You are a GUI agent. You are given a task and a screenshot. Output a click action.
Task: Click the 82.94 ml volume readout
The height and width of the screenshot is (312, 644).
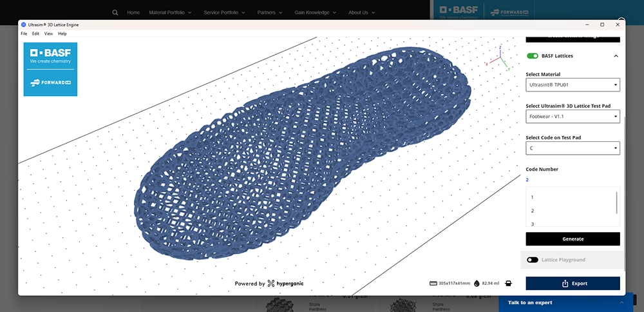click(490, 283)
